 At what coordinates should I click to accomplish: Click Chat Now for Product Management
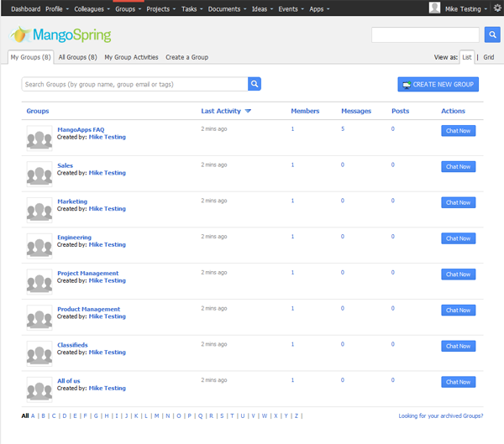click(458, 311)
